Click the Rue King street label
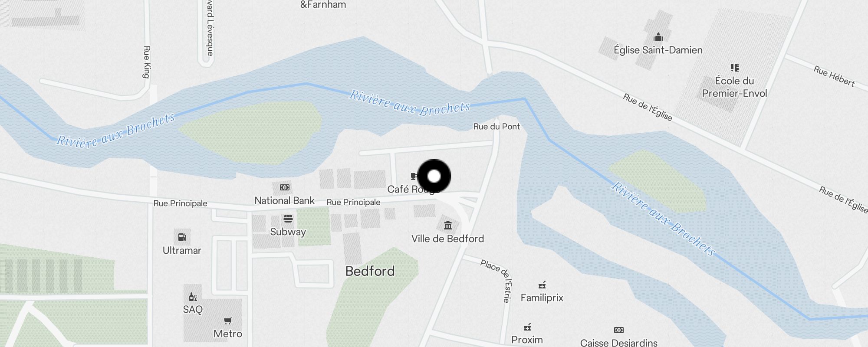This screenshot has width=868, height=347. click(x=147, y=62)
